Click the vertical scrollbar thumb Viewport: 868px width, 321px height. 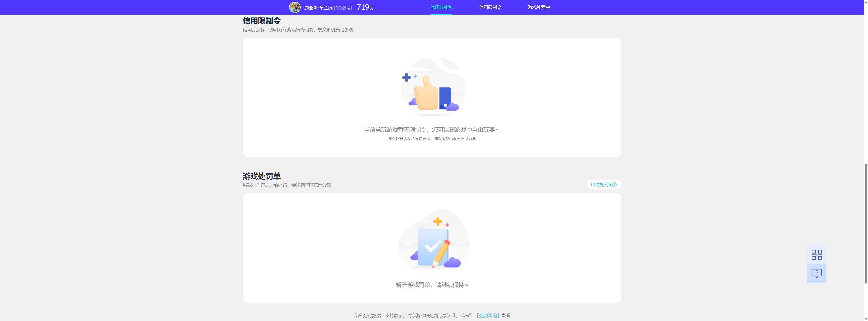[866, 224]
